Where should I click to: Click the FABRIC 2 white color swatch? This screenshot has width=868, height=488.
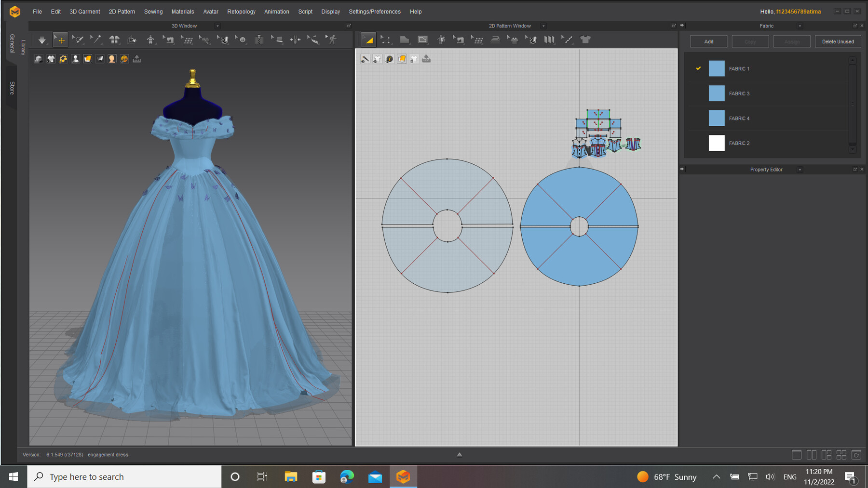[717, 143]
